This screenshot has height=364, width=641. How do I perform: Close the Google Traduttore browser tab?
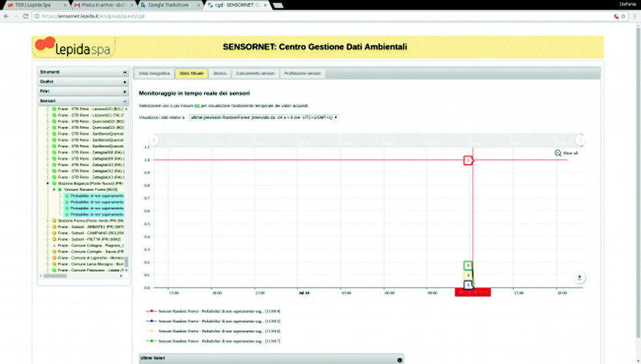tap(199, 5)
